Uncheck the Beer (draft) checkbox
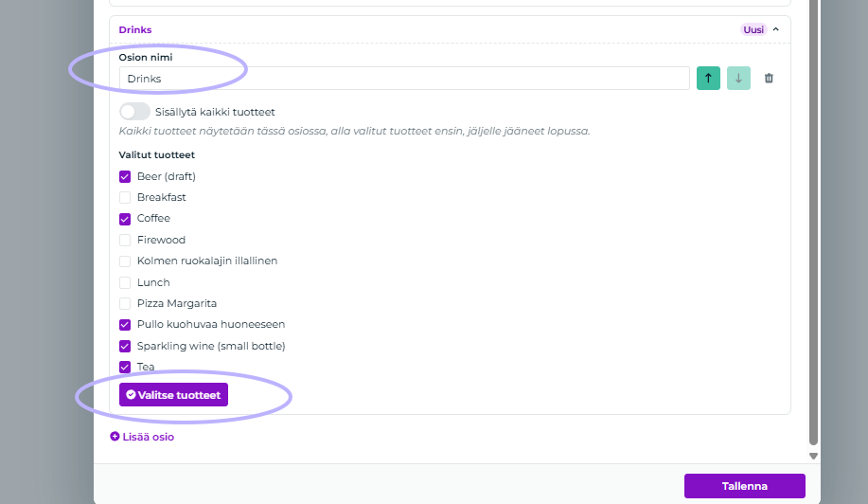The image size is (868, 504). click(125, 176)
